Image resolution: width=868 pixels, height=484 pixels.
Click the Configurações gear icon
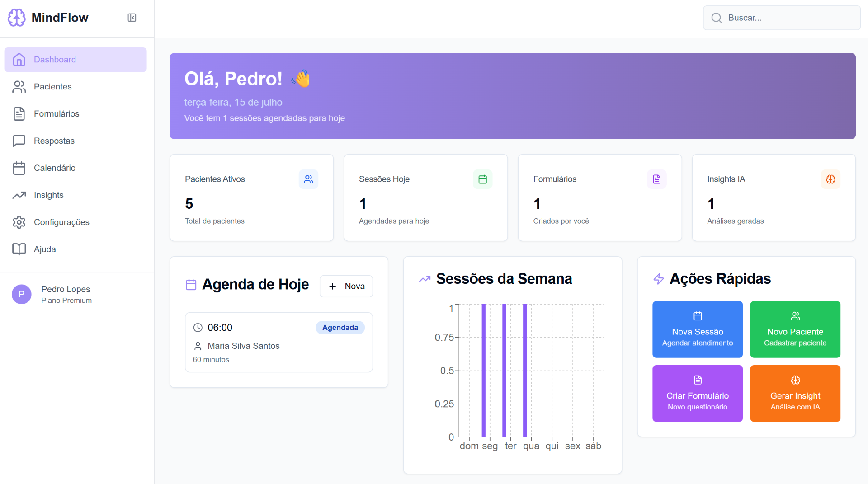pos(19,222)
